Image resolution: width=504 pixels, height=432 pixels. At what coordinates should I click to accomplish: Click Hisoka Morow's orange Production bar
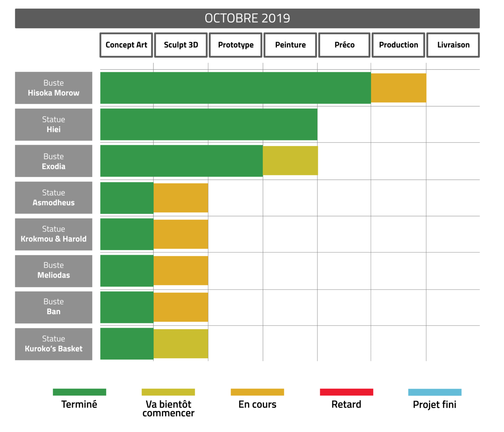399,88
